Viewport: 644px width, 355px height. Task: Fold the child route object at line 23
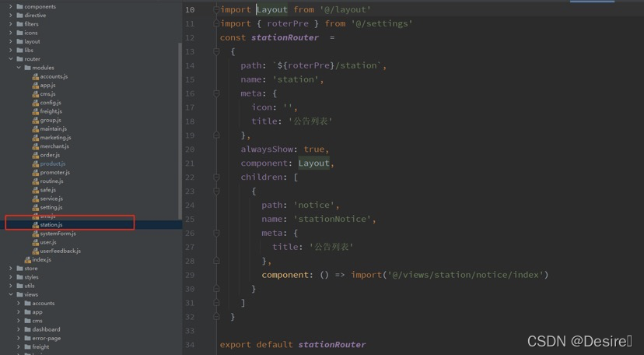(x=216, y=191)
